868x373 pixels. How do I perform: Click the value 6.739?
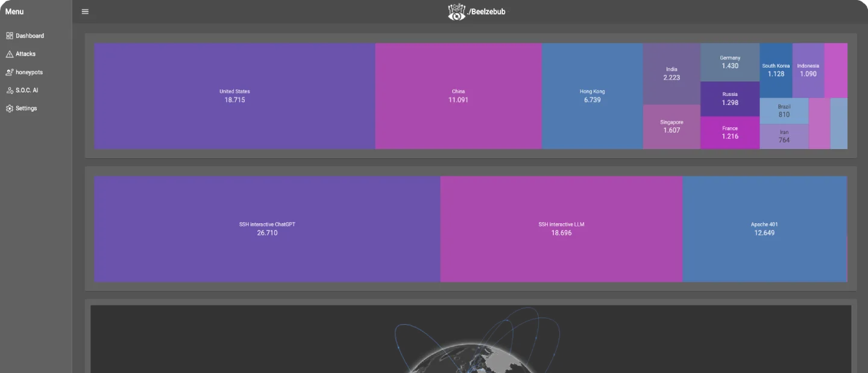point(593,100)
